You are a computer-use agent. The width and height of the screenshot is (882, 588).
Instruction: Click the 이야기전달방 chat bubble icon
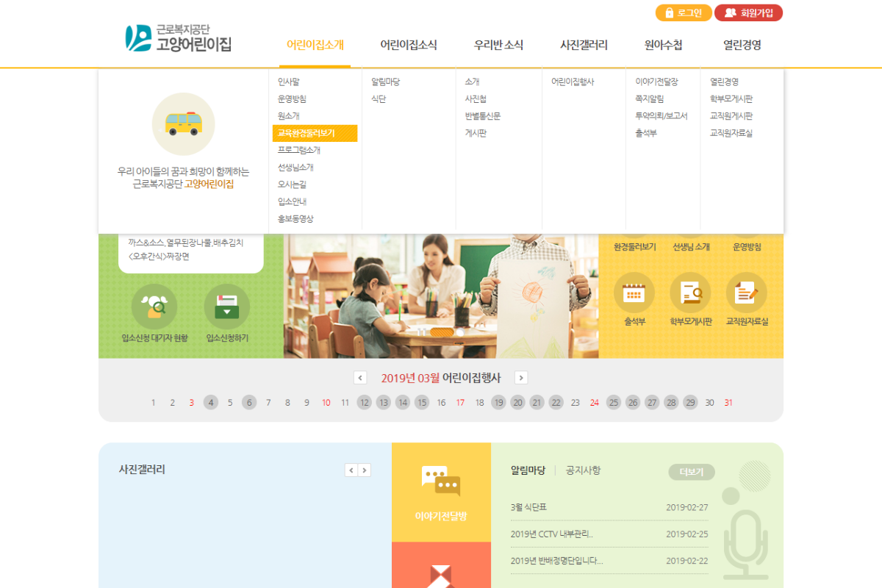[441, 481]
